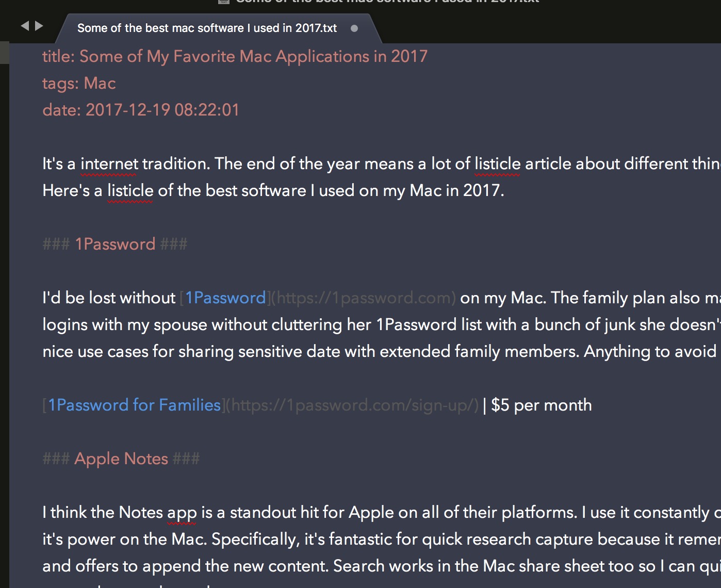Click the 1Password link text
This screenshot has height=588, width=721.
[225, 298]
